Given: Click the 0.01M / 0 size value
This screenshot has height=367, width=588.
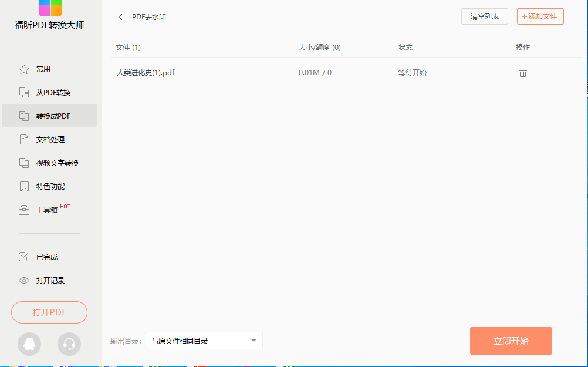Looking at the screenshot, I should pyautogui.click(x=315, y=73).
